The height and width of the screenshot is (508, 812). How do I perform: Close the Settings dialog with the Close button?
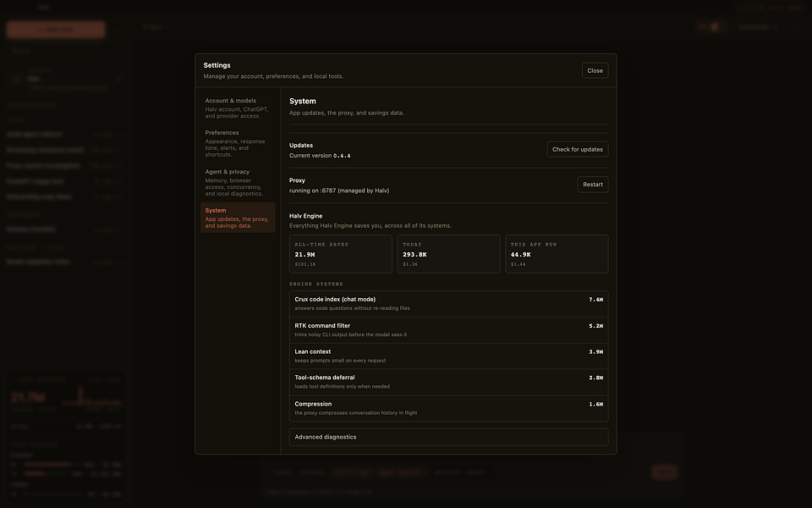[x=595, y=70]
